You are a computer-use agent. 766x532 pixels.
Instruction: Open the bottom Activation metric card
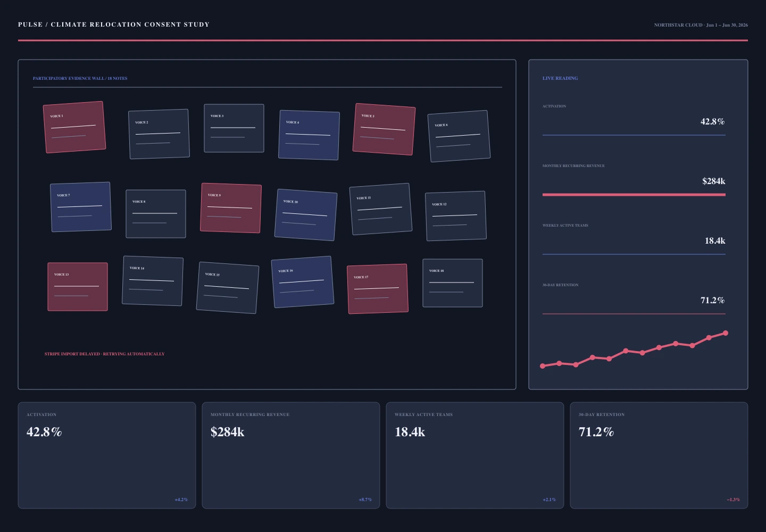pos(107,455)
